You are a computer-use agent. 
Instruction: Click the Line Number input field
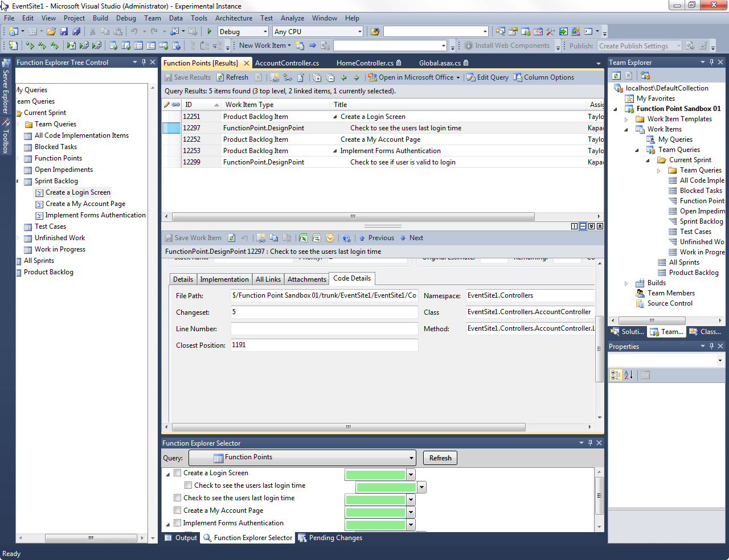325,328
